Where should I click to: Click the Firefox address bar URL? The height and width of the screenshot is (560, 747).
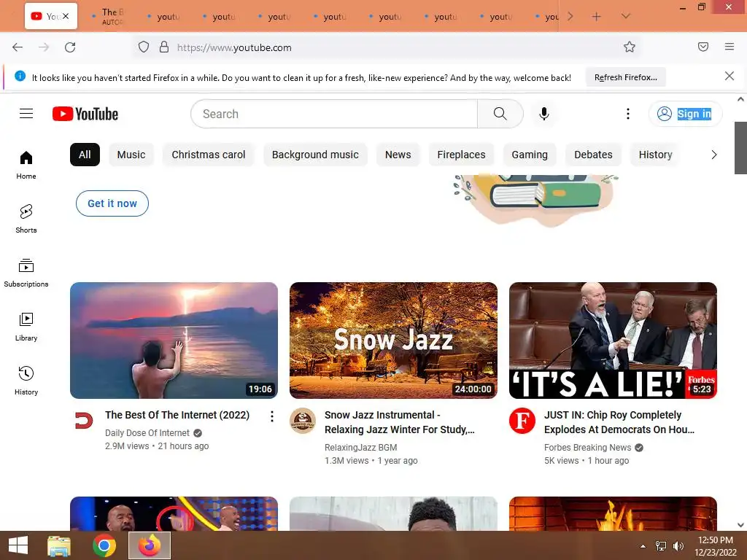[x=234, y=47]
